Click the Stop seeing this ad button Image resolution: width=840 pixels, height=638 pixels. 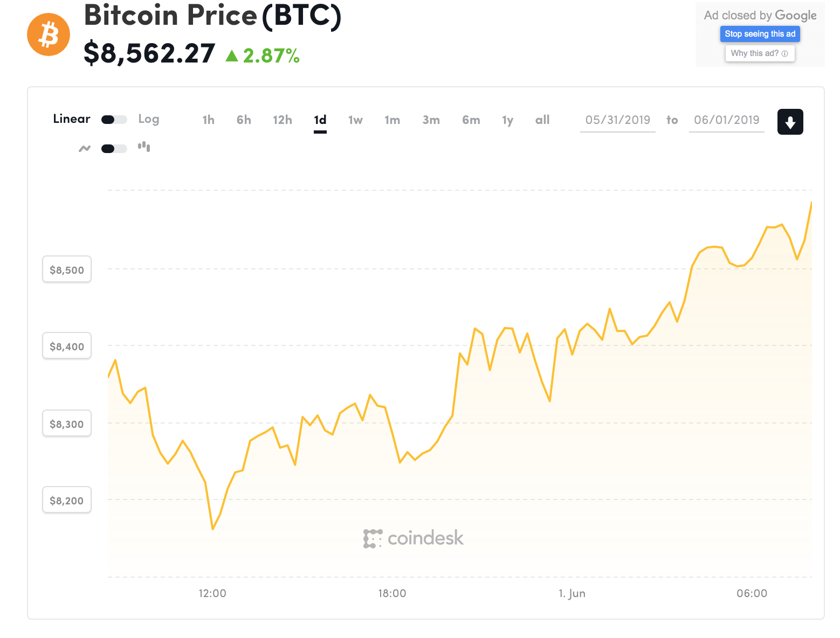pos(760,33)
